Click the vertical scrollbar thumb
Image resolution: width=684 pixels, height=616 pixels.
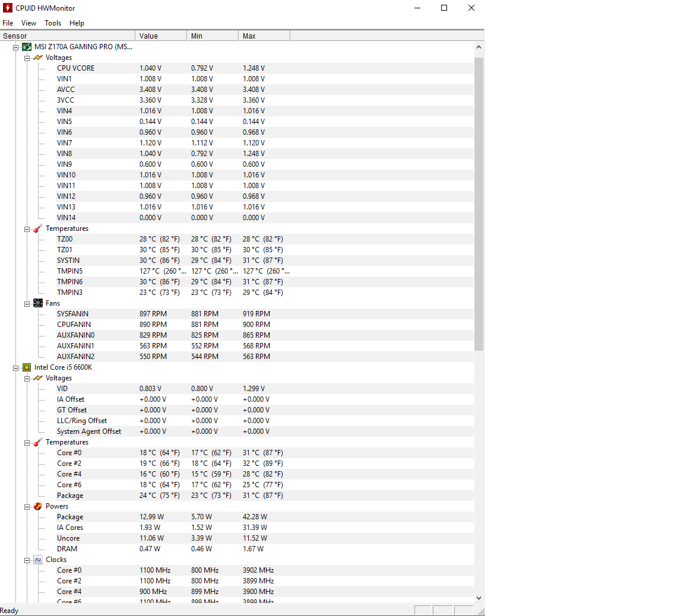[479, 204]
